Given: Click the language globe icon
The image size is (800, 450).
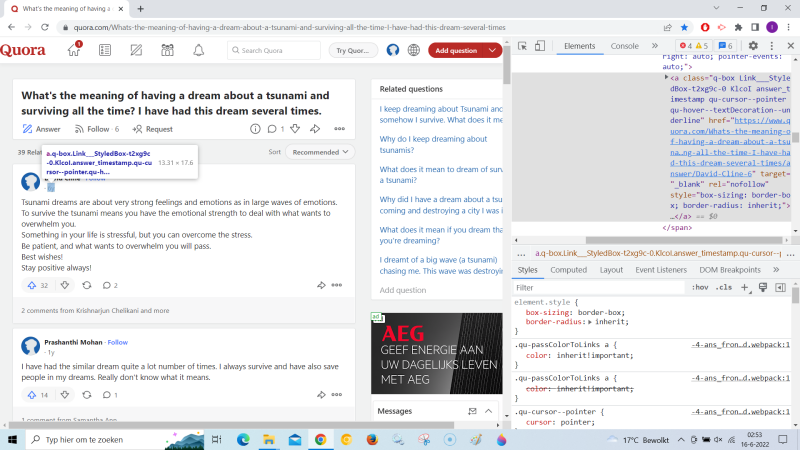Looking at the screenshot, I should pos(413,50).
